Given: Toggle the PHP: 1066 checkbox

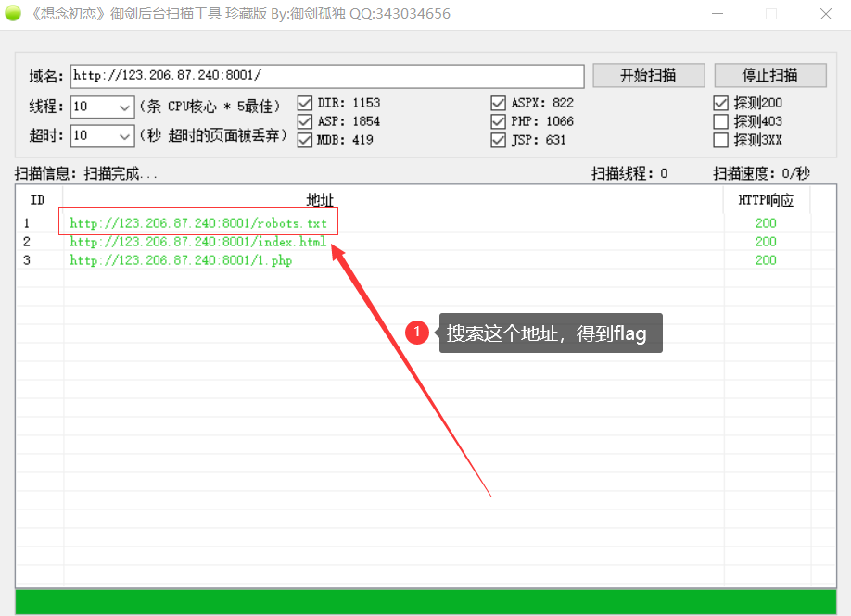Looking at the screenshot, I should (498, 121).
